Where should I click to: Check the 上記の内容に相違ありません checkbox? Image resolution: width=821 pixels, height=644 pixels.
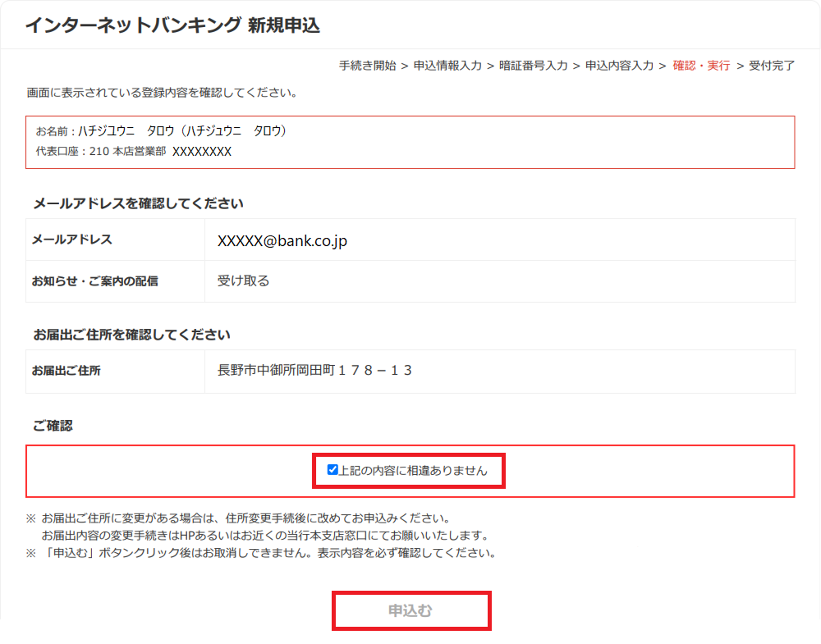click(x=332, y=469)
